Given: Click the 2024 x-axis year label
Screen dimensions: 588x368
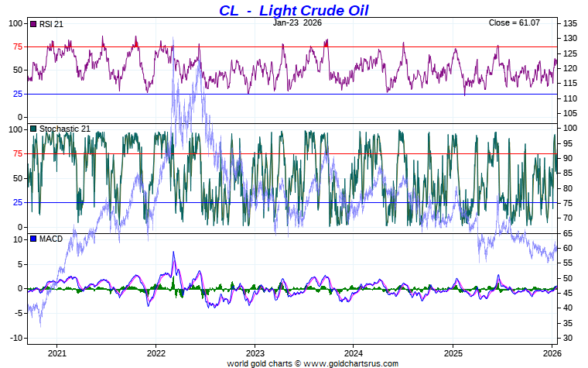Looking at the screenshot, I should [354, 353].
